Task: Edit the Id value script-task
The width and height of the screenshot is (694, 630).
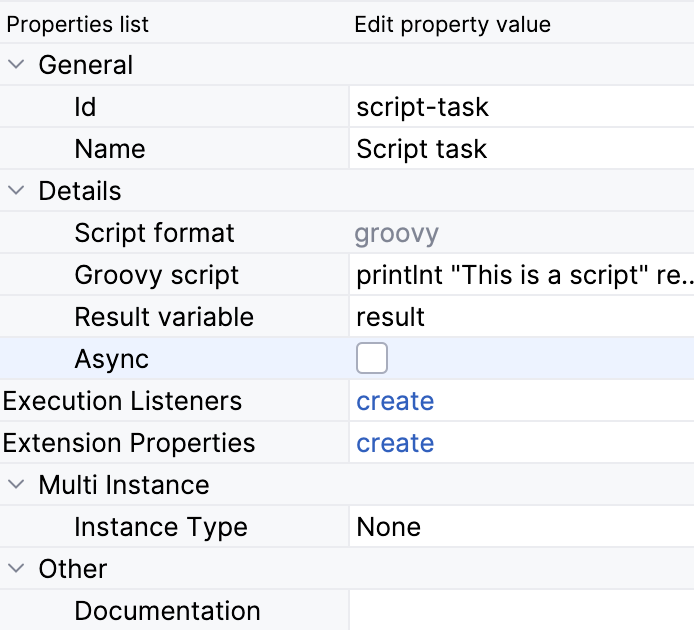Action: (520, 107)
